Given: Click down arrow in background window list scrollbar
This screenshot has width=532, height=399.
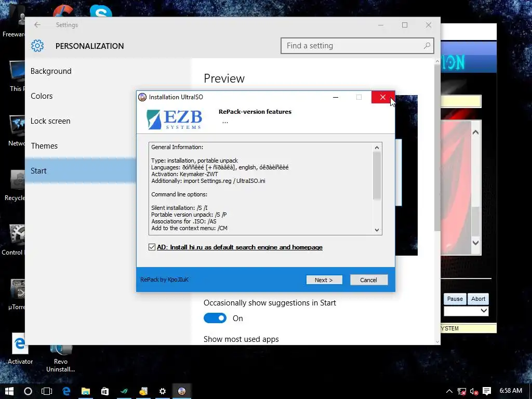Looking at the screenshot, I should (x=476, y=243).
